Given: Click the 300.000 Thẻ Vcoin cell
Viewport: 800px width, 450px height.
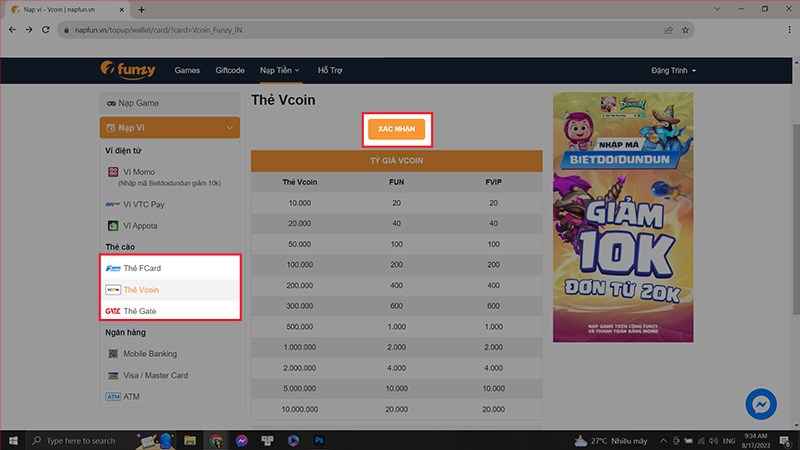Looking at the screenshot, I should point(299,306).
